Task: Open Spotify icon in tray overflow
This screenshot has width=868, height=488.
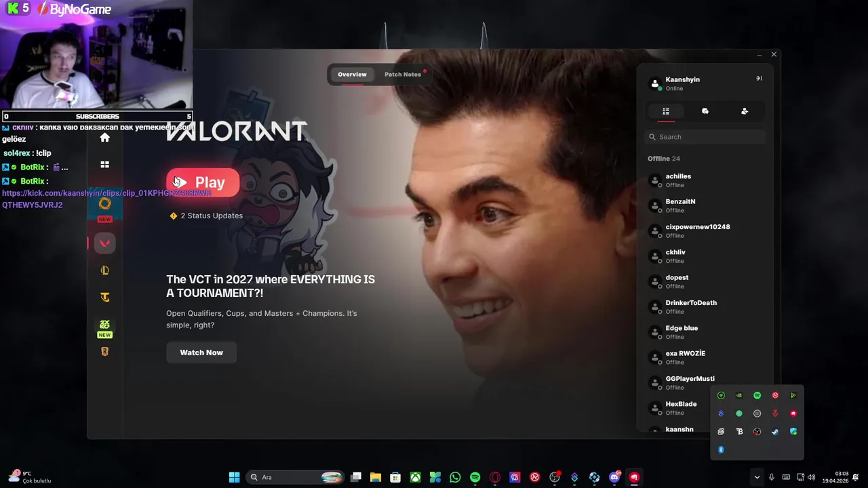Action: click(757, 395)
